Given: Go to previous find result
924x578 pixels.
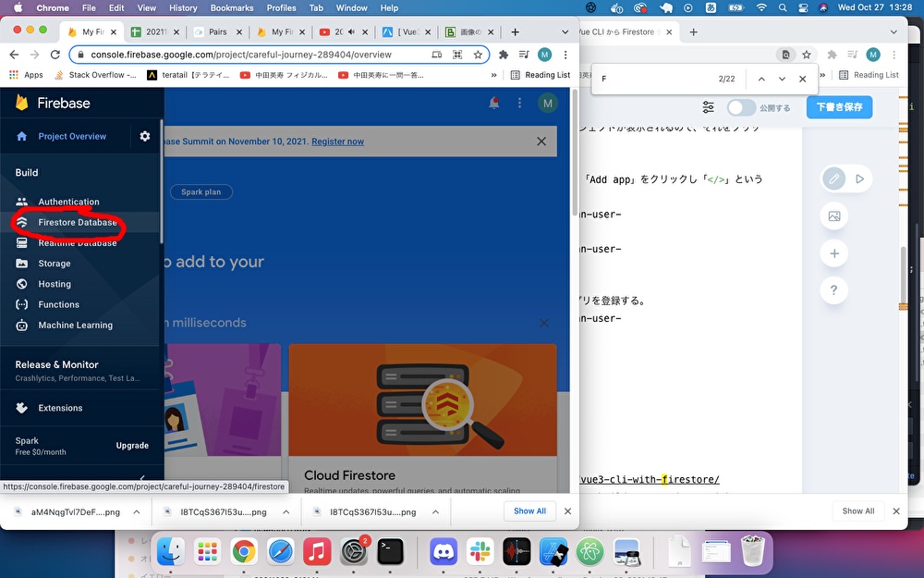Looking at the screenshot, I should [x=761, y=79].
